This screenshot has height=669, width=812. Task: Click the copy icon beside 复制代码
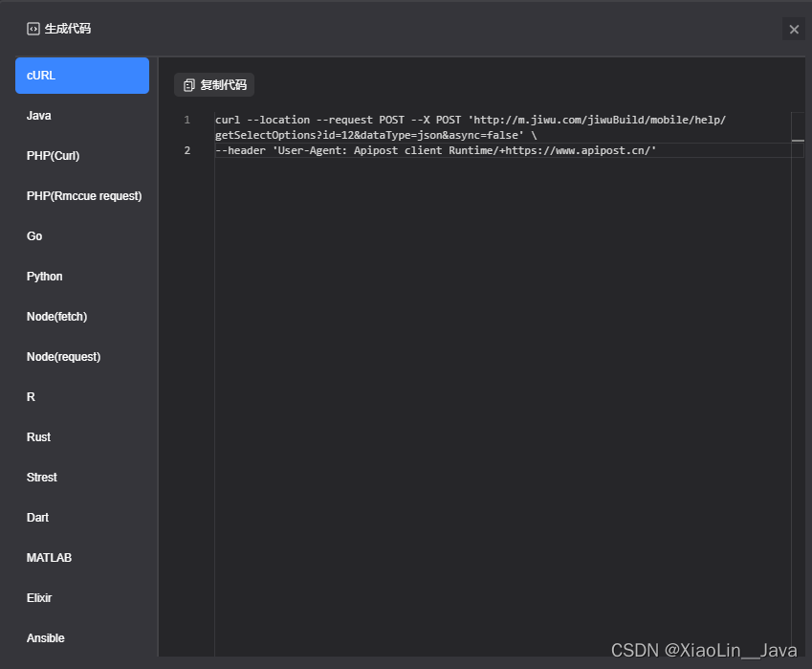pyautogui.click(x=189, y=85)
